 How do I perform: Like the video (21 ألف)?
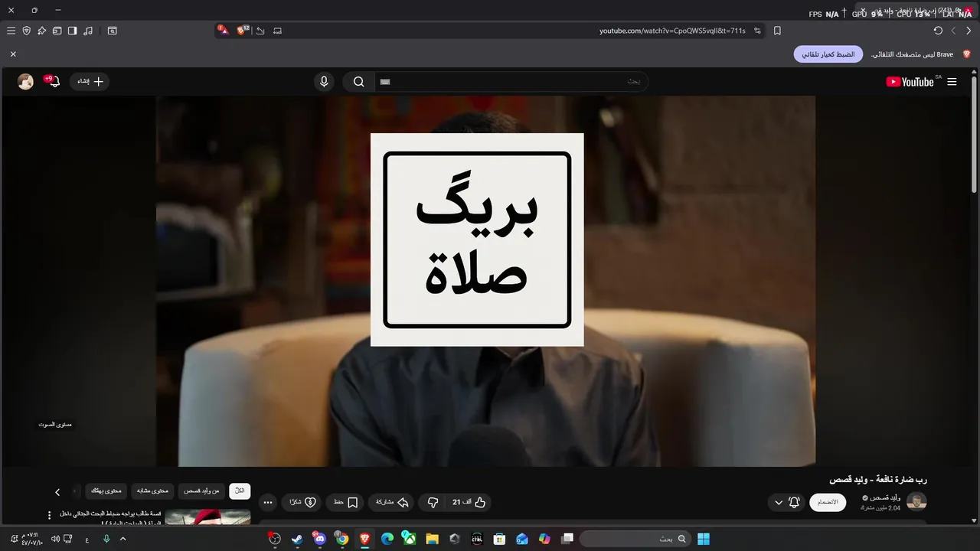pyautogui.click(x=470, y=503)
